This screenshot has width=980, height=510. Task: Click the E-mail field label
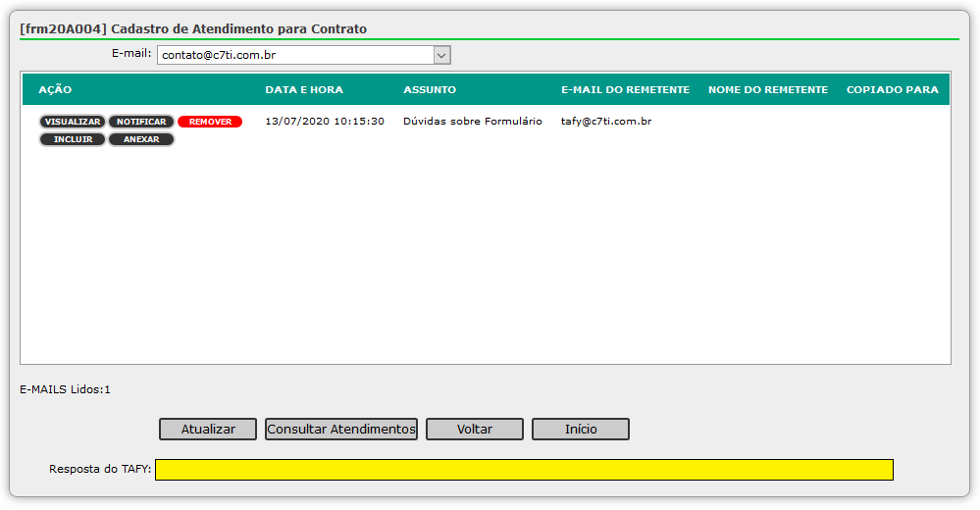point(131,53)
